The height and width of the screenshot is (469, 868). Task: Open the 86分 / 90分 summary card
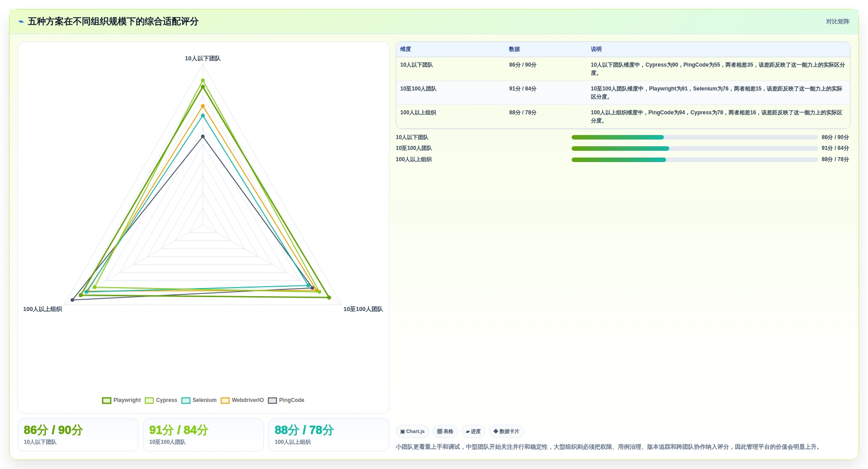click(78, 435)
